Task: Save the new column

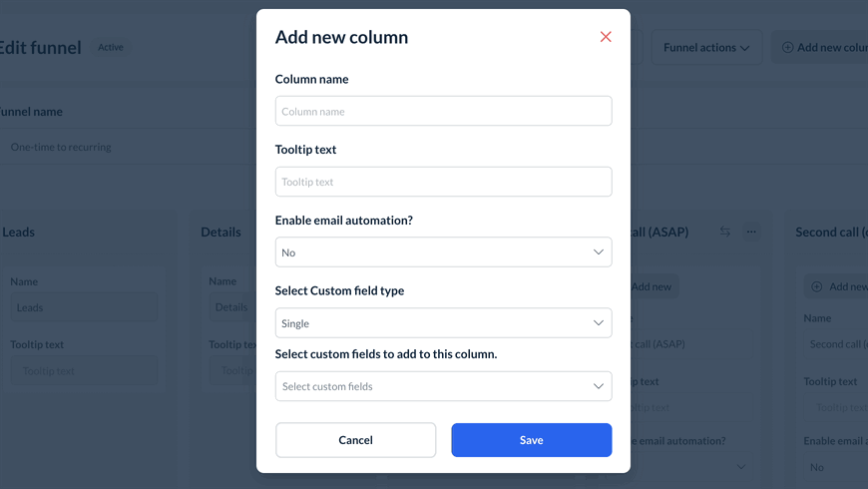Action: 531,440
